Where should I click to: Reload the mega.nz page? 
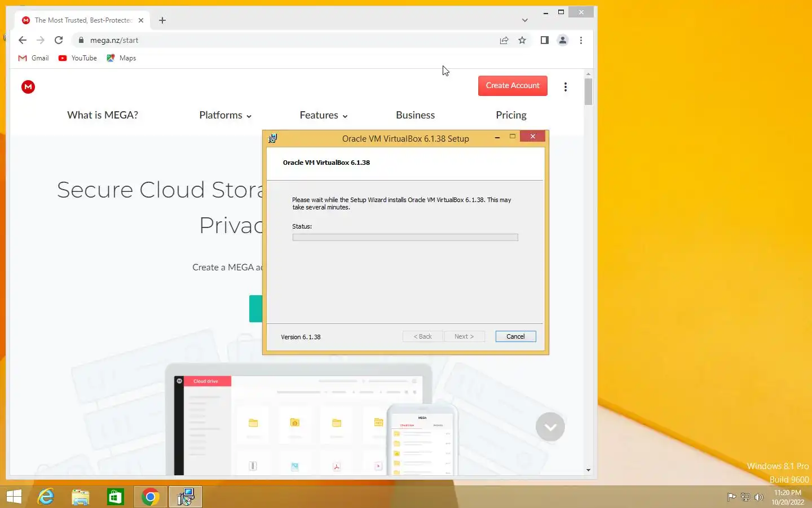pyautogui.click(x=59, y=40)
